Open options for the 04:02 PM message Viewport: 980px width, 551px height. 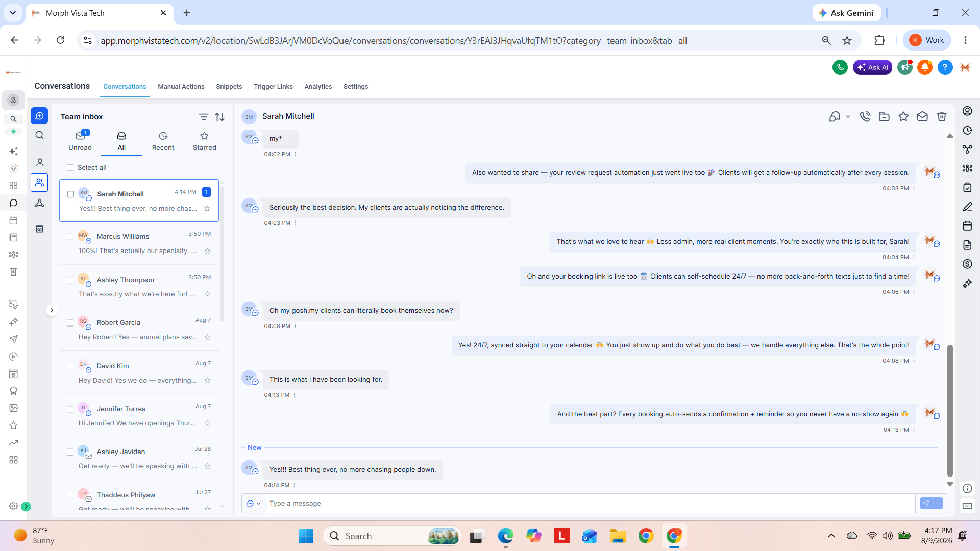tap(296, 154)
